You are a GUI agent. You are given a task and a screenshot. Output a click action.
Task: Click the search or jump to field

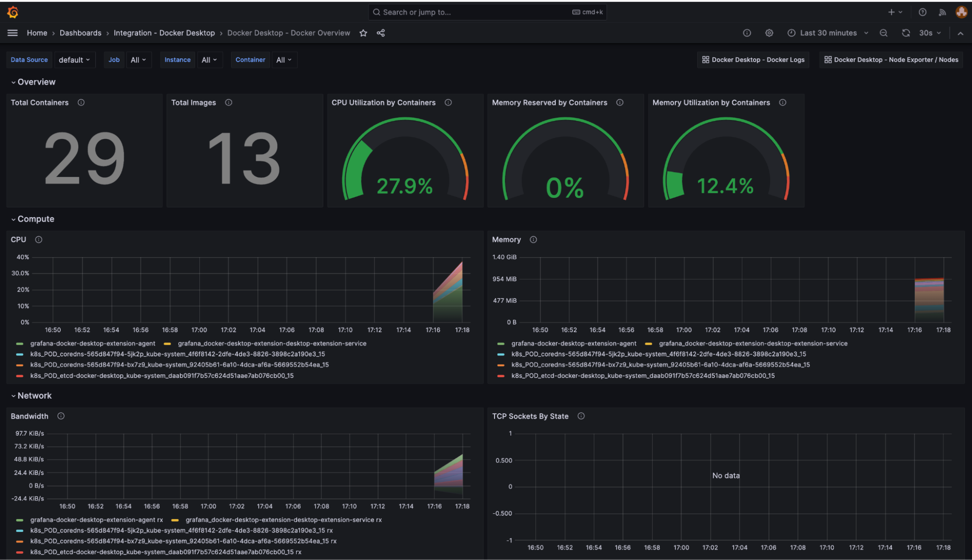coord(486,12)
